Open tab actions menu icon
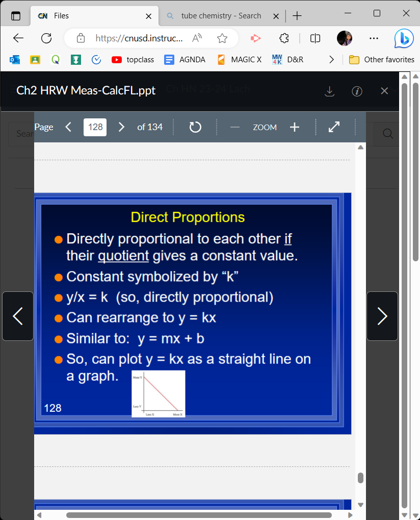Viewport: 420px width, 520px height. (x=16, y=16)
